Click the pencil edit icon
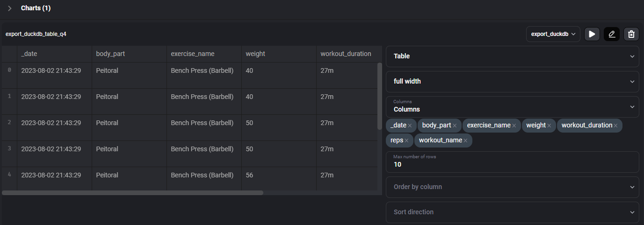Screen dimensions: 644x225 point(611,34)
